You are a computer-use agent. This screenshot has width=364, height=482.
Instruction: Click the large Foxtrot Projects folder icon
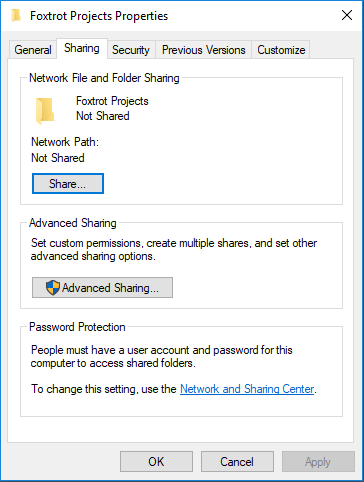(x=45, y=111)
